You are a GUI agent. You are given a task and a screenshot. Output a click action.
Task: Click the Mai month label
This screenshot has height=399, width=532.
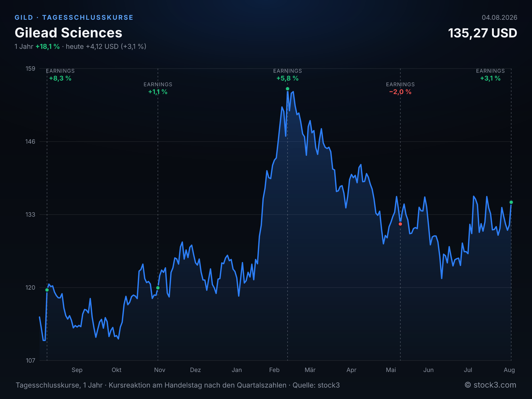[391, 370]
